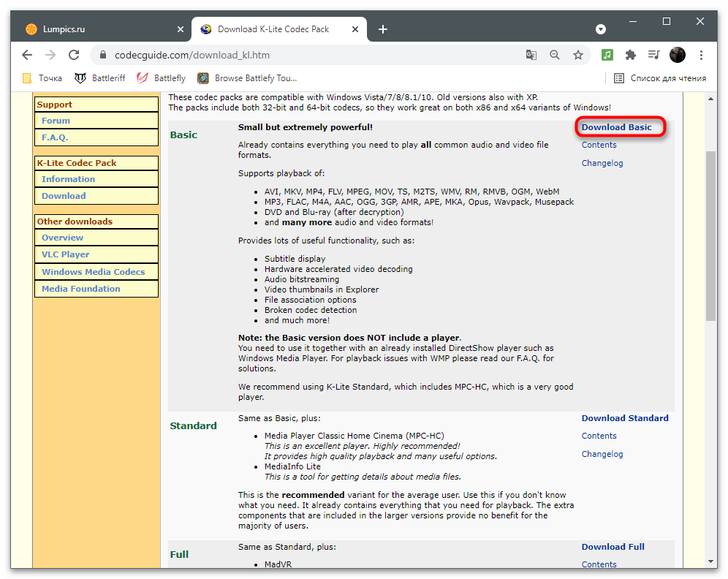The image size is (728, 579).
Task: Open the tab search dropdown arrow
Action: [x=601, y=29]
